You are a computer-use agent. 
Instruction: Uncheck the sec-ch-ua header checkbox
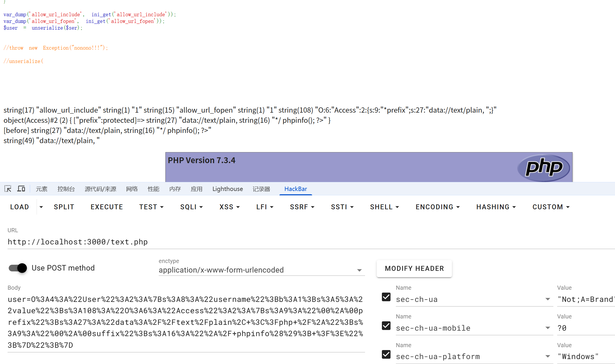click(386, 297)
